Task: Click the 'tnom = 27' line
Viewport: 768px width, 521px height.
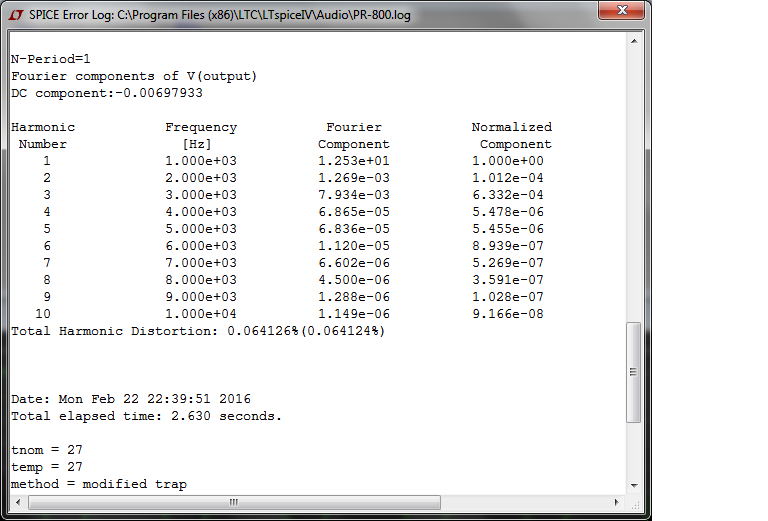Action: click(x=47, y=450)
